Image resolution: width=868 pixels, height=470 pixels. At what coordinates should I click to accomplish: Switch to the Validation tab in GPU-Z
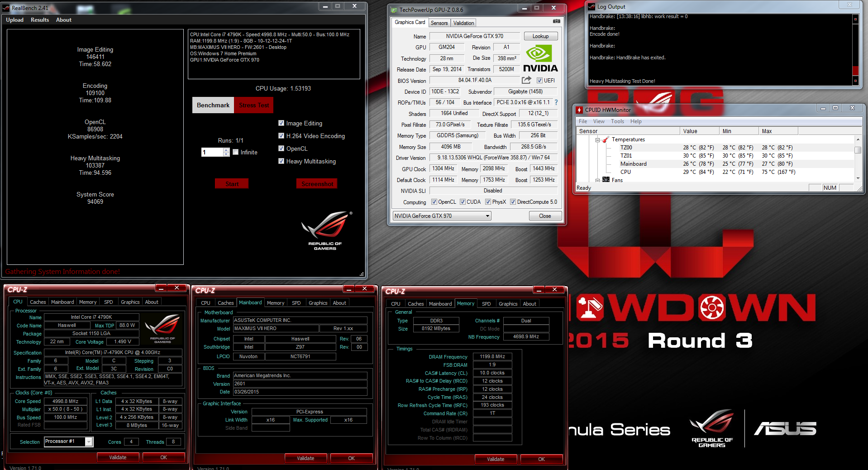(x=463, y=23)
